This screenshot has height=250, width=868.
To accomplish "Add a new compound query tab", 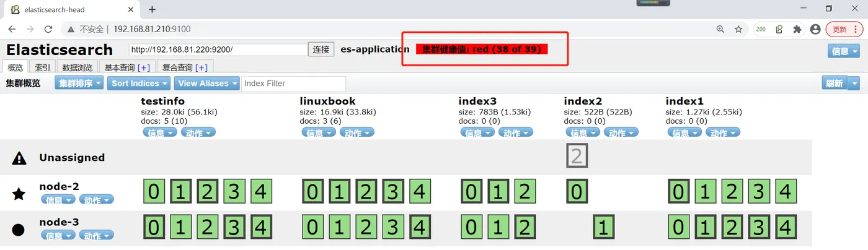I will click(201, 67).
